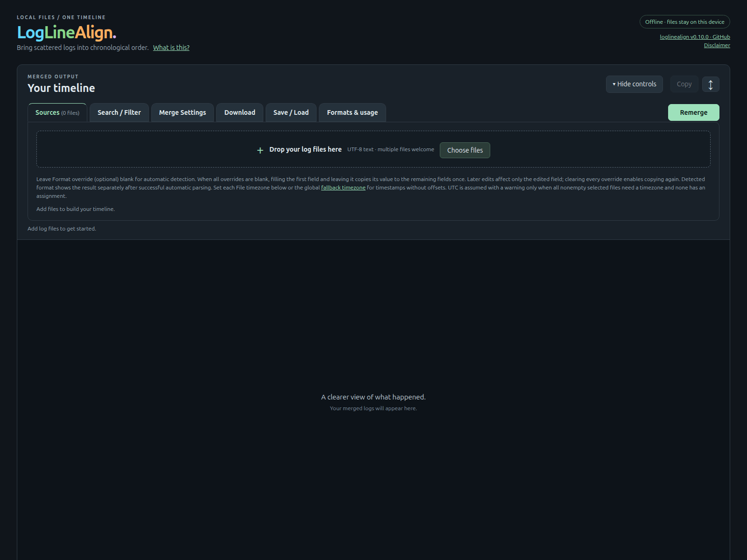
Task: Follow the fallback timezone link
Action: (x=343, y=188)
